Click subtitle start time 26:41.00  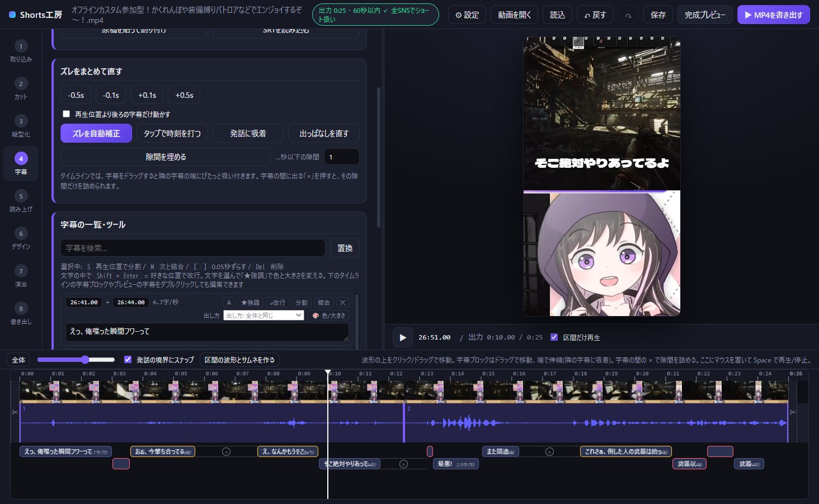tap(84, 302)
